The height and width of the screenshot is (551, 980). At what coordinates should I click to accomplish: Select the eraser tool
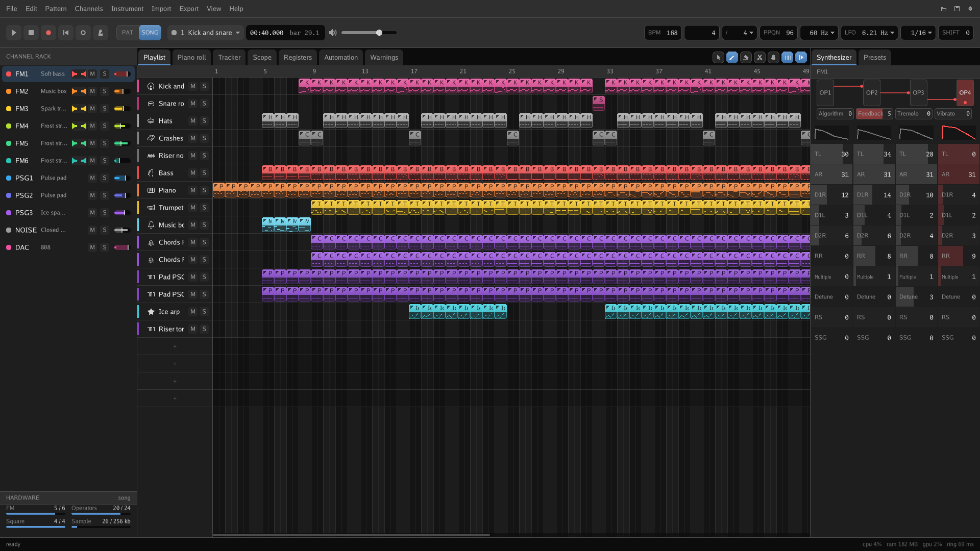tap(746, 58)
